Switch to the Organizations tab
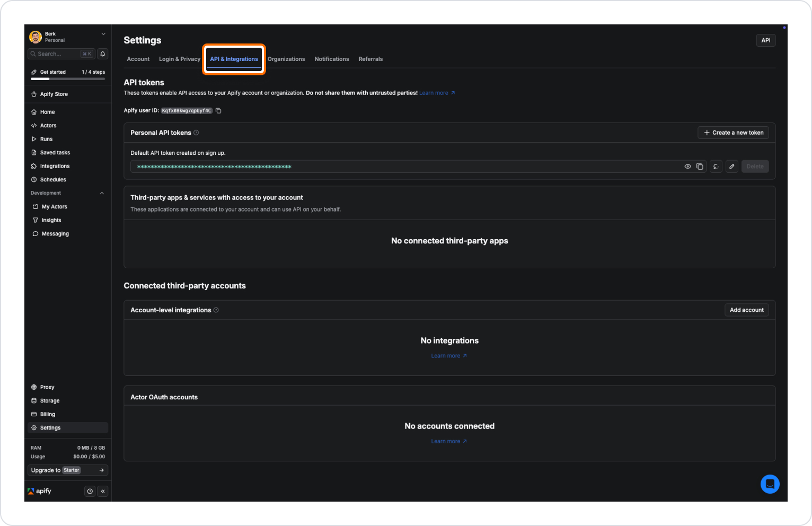Screen dimensions: 812x526 [x=286, y=59]
